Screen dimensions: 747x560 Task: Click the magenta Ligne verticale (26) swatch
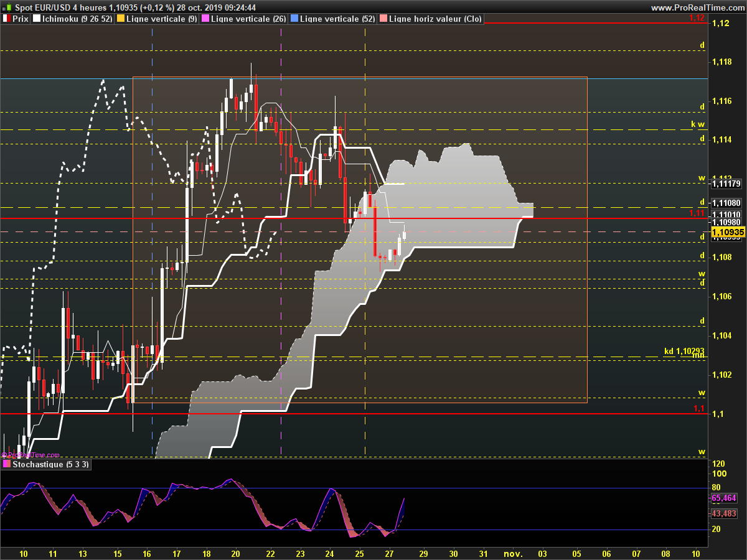(206, 19)
